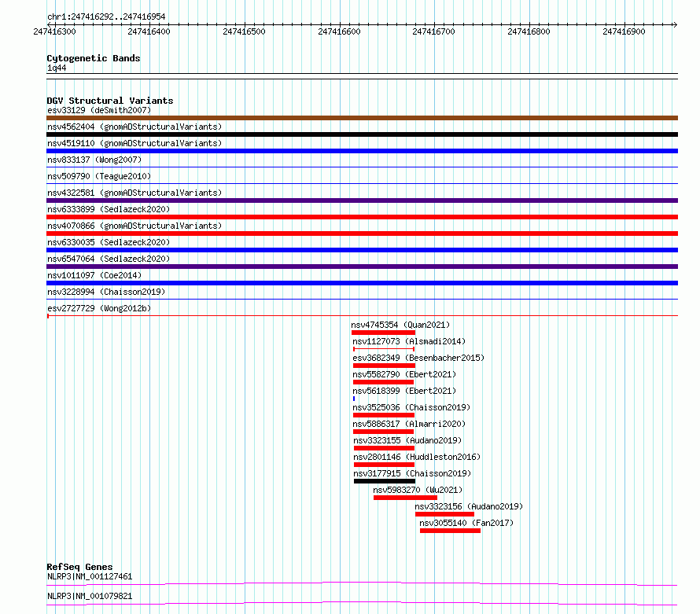Select the red nsv5983270 variant bar

click(x=405, y=498)
